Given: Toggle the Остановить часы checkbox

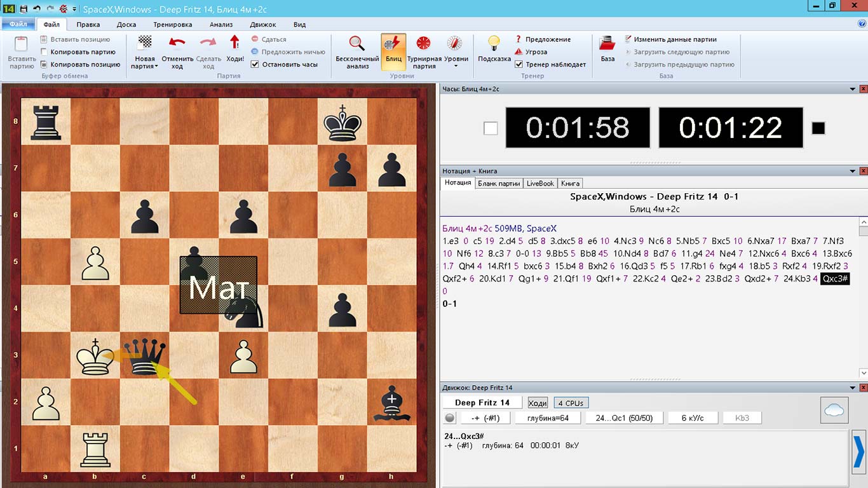Looking at the screenshot, I should click(x=255, y=64).
